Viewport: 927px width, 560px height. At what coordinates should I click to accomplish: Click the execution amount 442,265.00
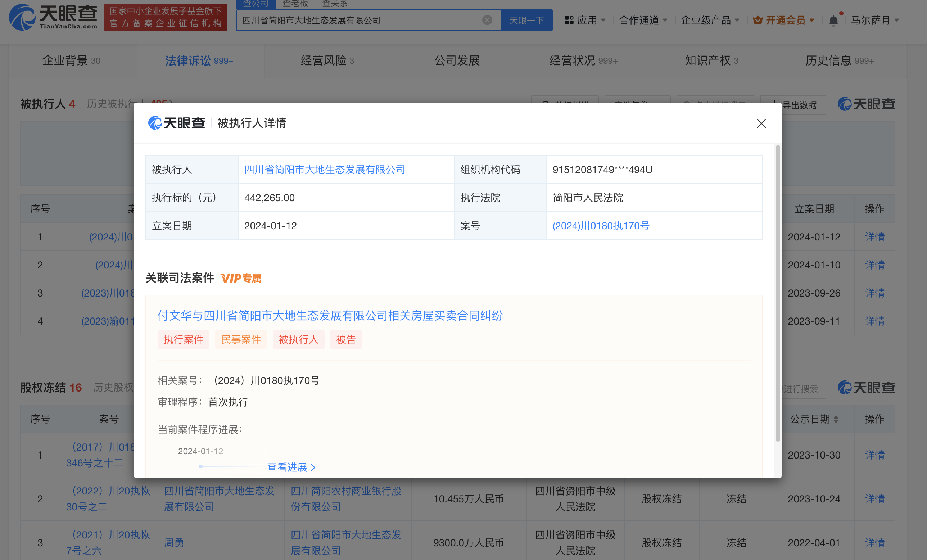[x=270, y=198]
